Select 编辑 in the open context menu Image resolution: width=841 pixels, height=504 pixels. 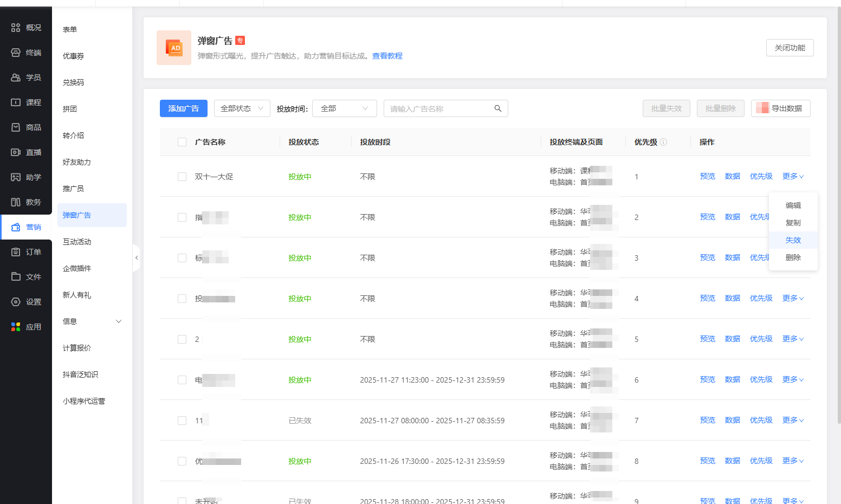click(x=793, y=205)
